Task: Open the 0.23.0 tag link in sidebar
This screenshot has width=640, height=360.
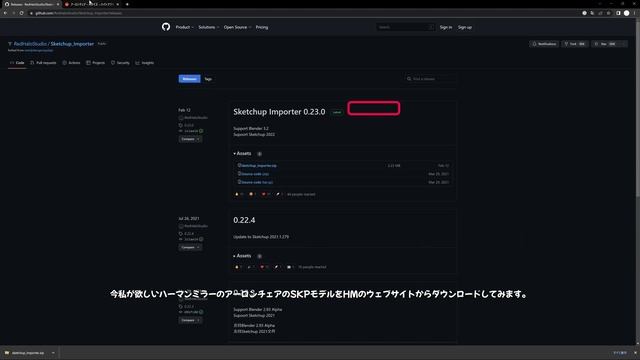Action: [187, 125]
